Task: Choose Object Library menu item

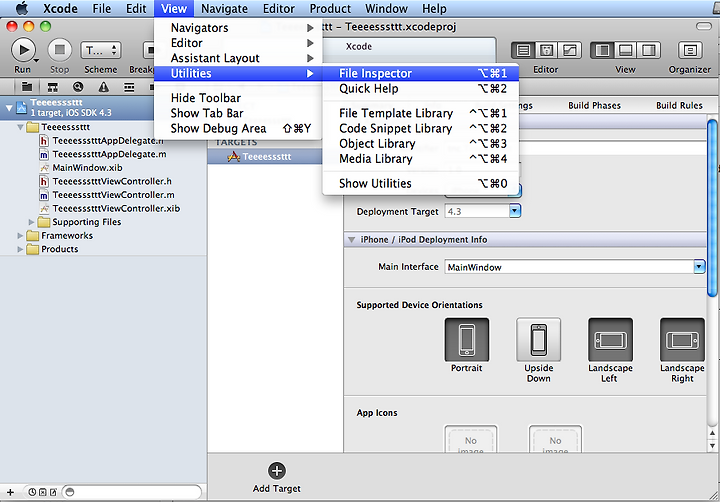Action: click(x=421, y=143)
